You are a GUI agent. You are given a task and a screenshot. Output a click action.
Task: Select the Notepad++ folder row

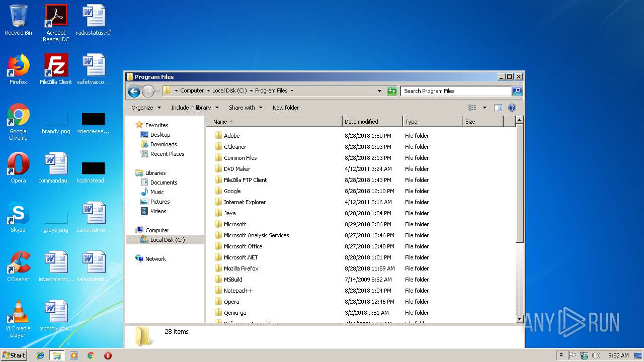click(359, 291)
